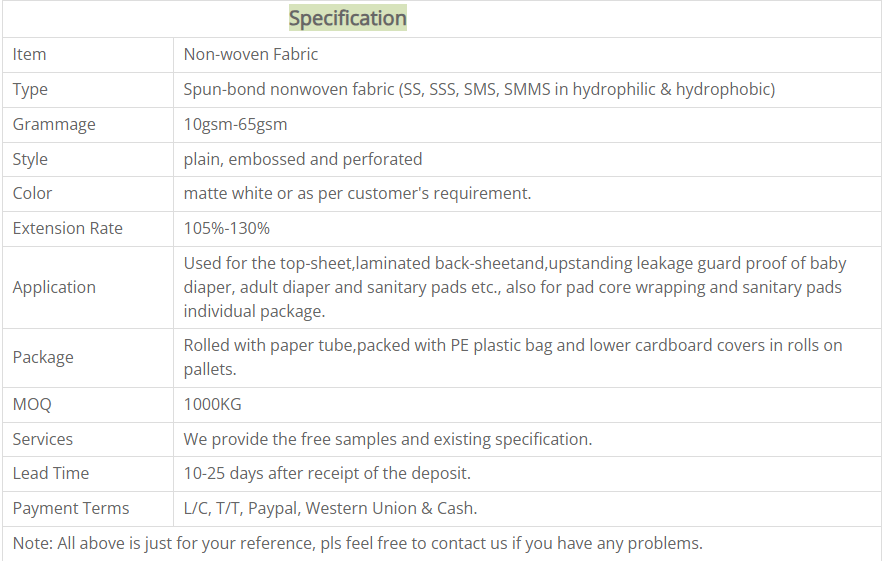This screenshot has height=561, width=882.
Task: Click the Specification table heading
Action: coord(347,18)
